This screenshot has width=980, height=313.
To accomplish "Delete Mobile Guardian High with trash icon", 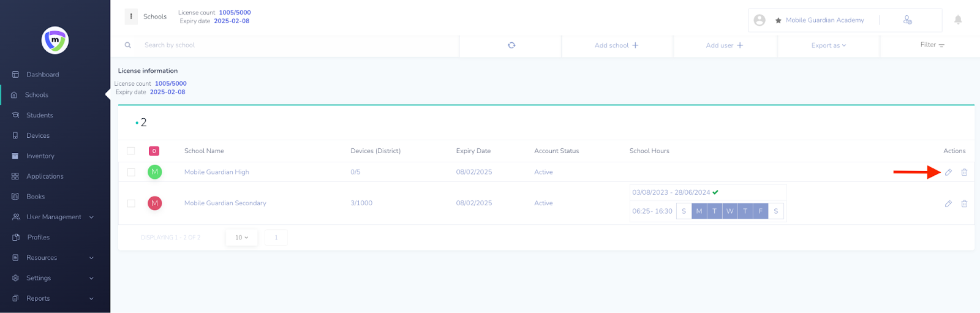I will click(x=964, y=172).
